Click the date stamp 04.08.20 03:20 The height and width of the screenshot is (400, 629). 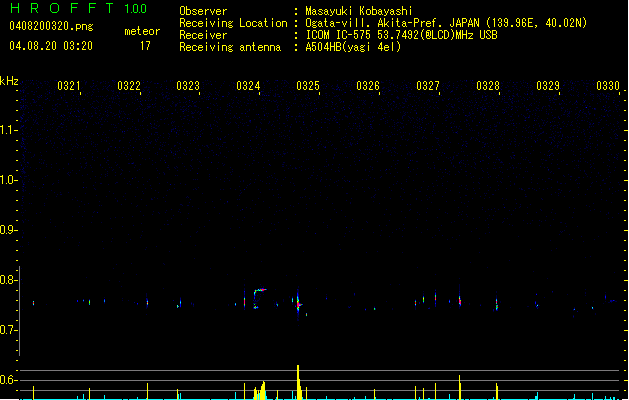(x=51, y=46)
